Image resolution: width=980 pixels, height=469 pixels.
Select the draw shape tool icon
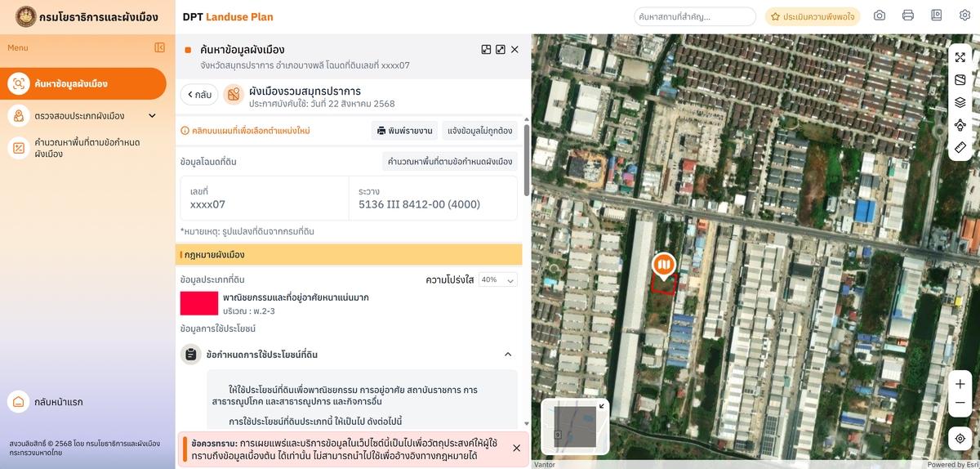coord(960,125)
